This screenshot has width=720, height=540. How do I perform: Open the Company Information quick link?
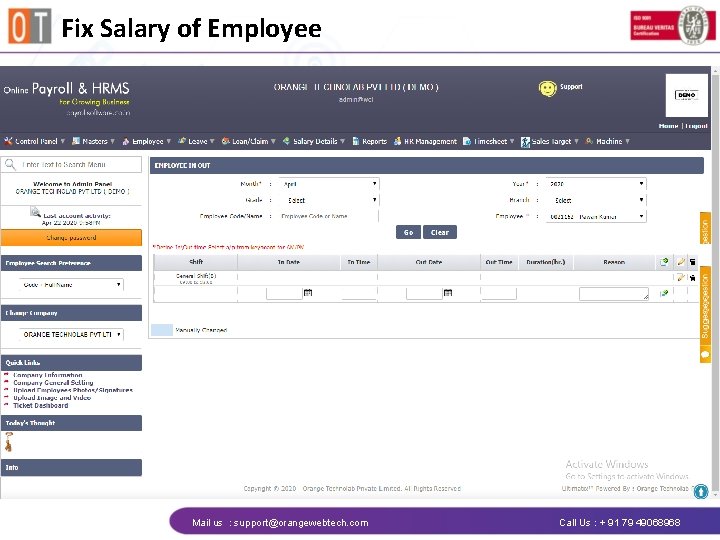48,375
